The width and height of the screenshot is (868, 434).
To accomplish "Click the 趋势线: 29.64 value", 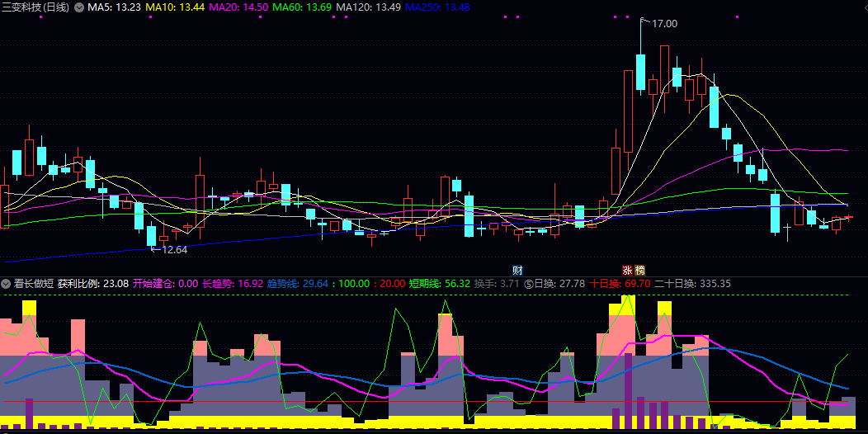I will (298, 284).
